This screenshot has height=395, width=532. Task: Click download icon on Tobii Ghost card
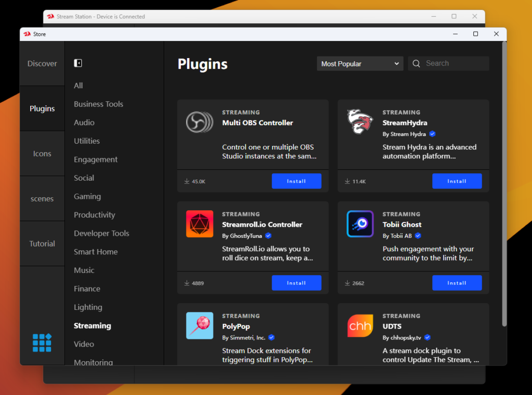coord(347,283)
